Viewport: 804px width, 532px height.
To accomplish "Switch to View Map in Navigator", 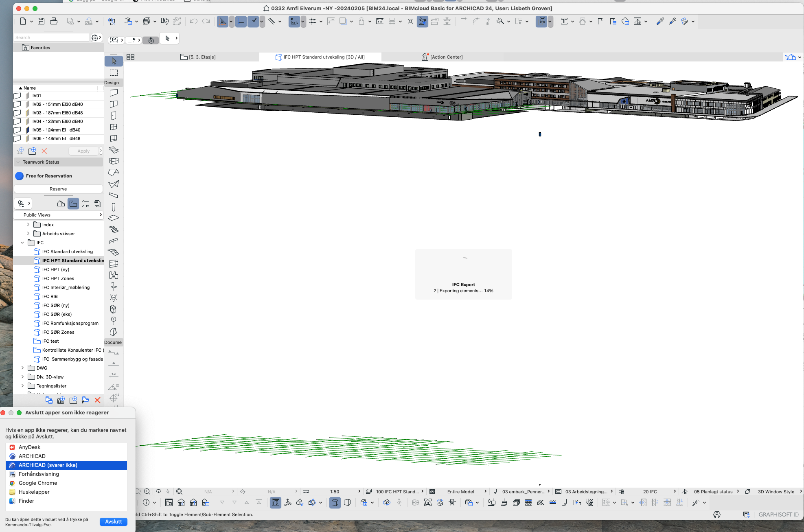I will [x=73, y=204].
